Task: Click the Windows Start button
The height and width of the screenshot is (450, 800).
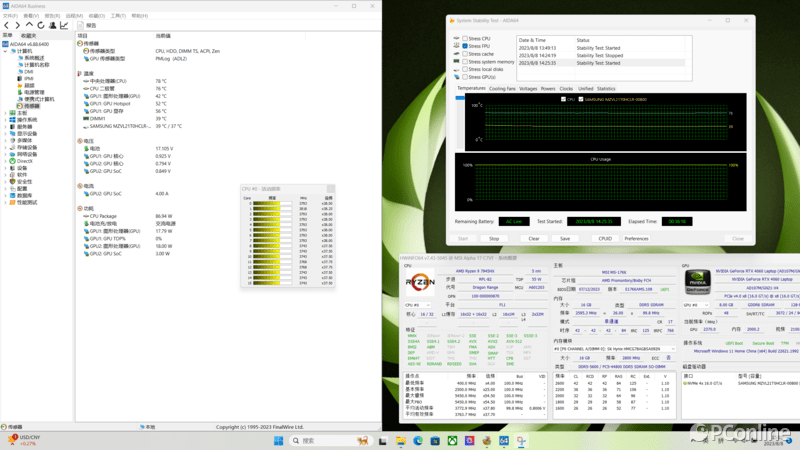Action: (279, 441)
